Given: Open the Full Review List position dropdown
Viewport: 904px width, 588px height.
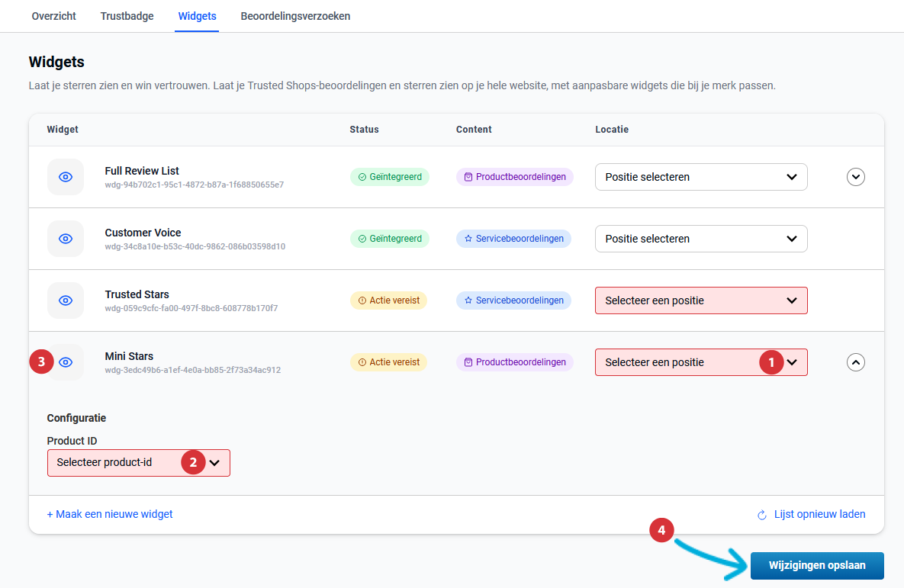Looking at the screenshot, I should click(700, 177).
